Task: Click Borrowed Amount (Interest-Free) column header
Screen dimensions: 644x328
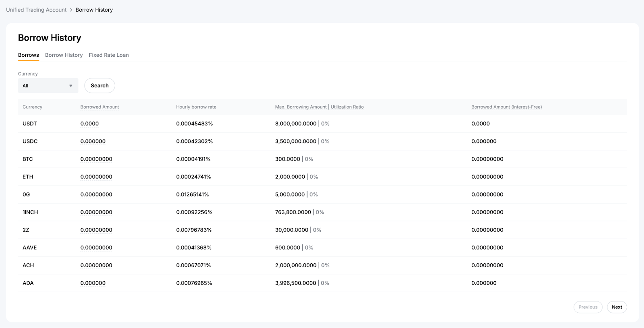Action: pyautogui.click(x=506, y=107)
